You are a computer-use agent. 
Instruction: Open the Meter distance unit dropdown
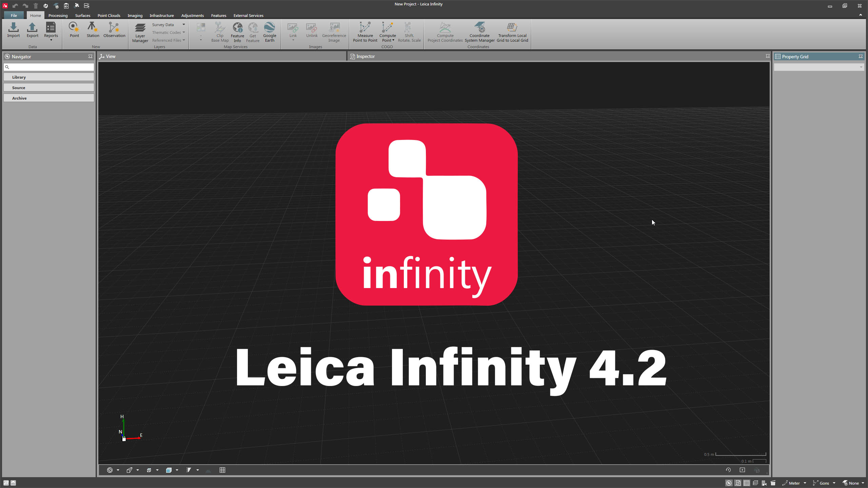[805, 483]
